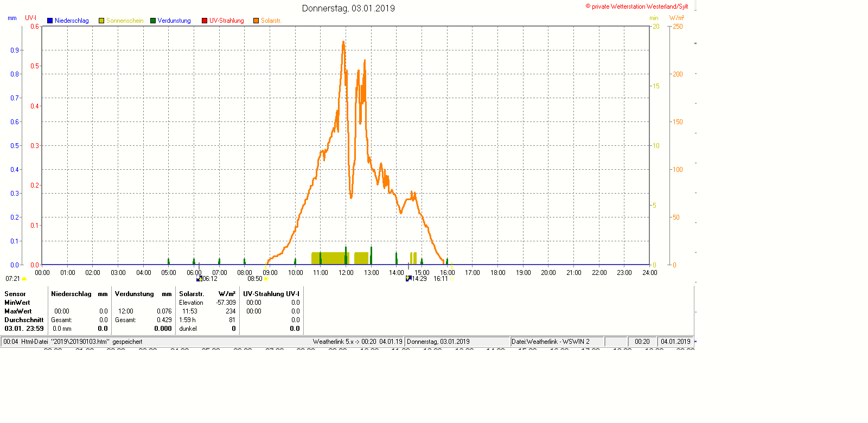Click the Verdunstung column header in the table

point(135,294)
